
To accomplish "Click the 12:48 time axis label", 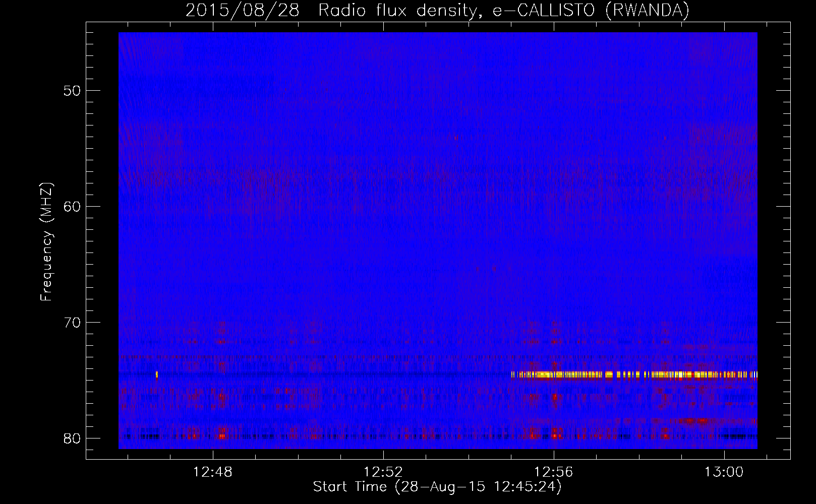I will 213,472.
